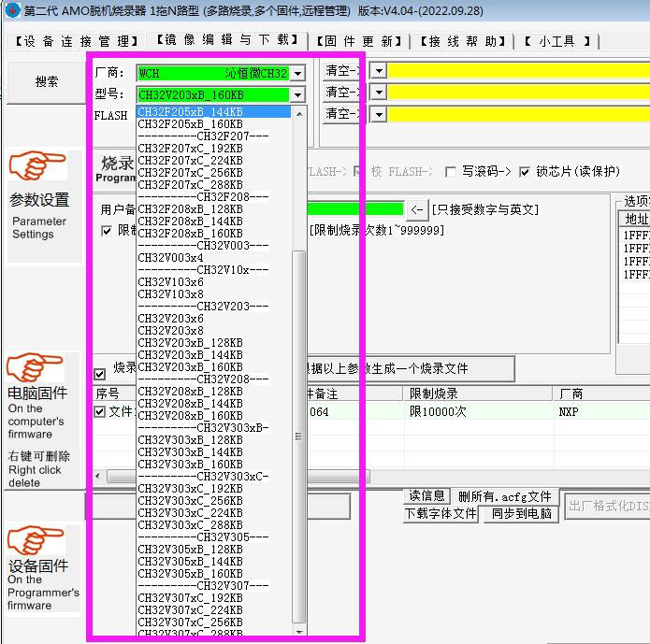The width and height of the screenshot is (650, 644).
Task: Select CH32V303xB_128KB in list
Action: 214,439
